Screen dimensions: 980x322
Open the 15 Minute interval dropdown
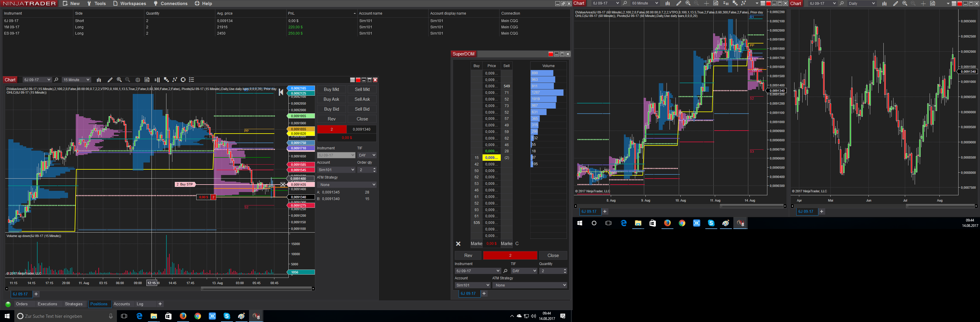pyautogui.click(x=76, y=80)
